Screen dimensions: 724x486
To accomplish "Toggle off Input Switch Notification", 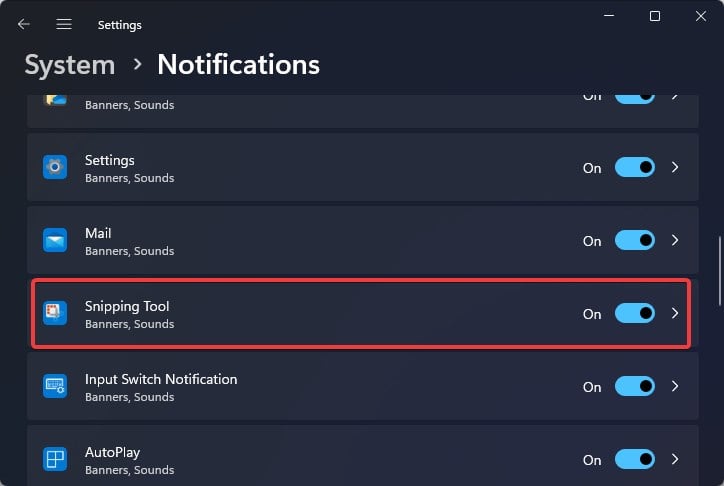I will click(x=634, y=387).
